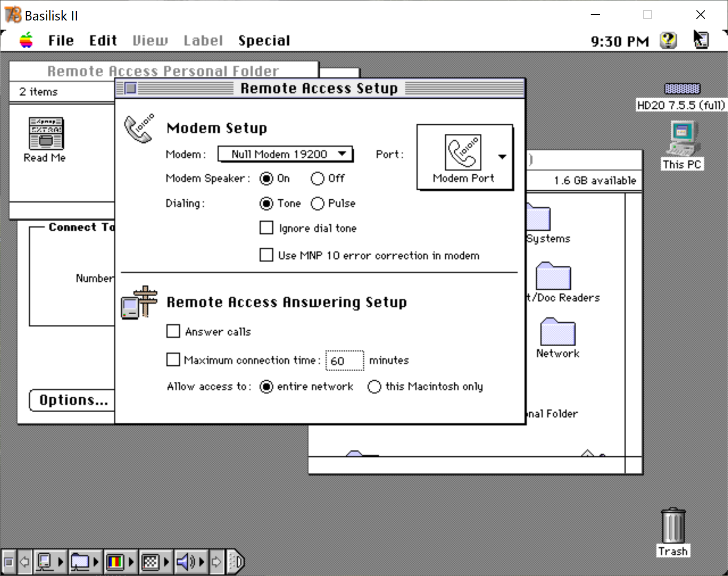728x576 pixels.
Task: Select the Systems folder icon
Action: tap(539, 217)
